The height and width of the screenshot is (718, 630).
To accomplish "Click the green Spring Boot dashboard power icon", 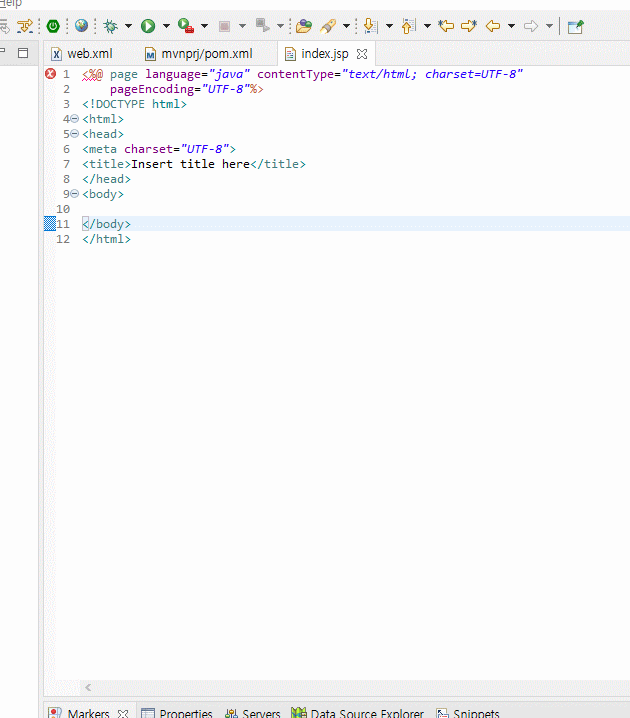I will [x=53, y=26].
